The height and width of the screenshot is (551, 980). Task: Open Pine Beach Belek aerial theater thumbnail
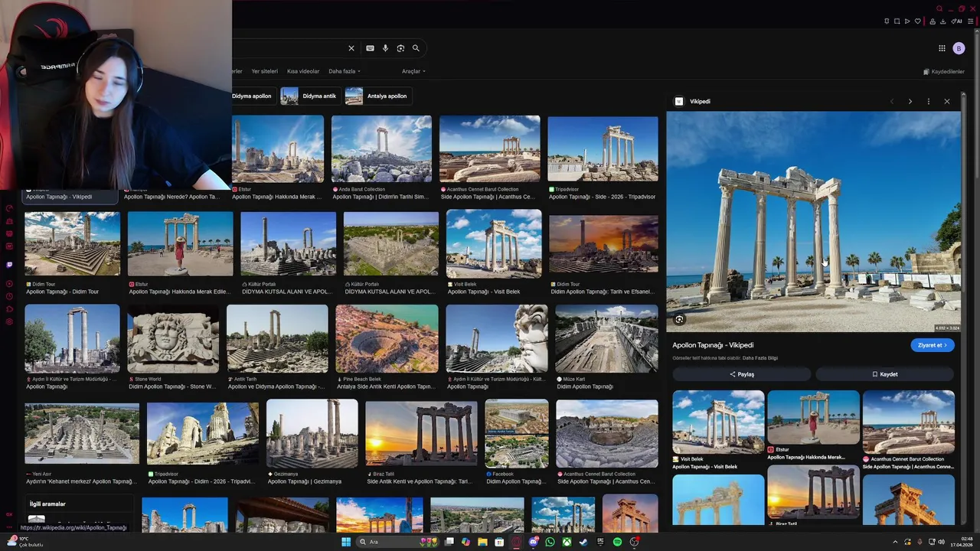tap(387, 338)
